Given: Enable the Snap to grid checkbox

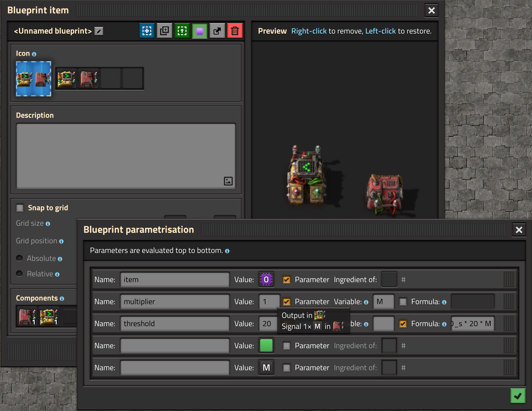Looking at the screenshot, I should 20,208.
